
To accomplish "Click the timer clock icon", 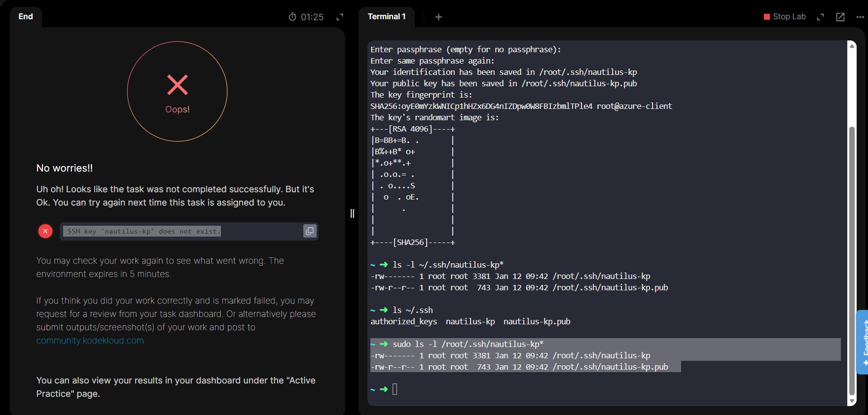I will coord(292,17).
